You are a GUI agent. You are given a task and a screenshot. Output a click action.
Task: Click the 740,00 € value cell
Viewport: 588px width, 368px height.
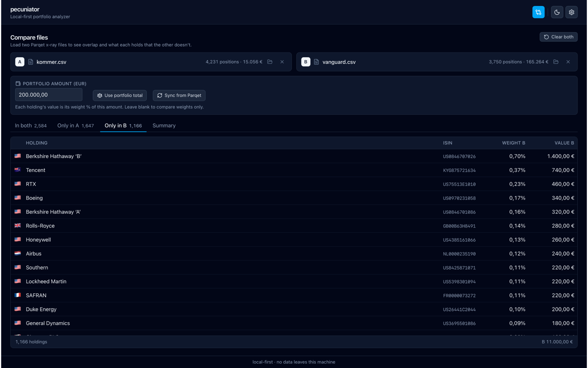(x=563, y=170)
